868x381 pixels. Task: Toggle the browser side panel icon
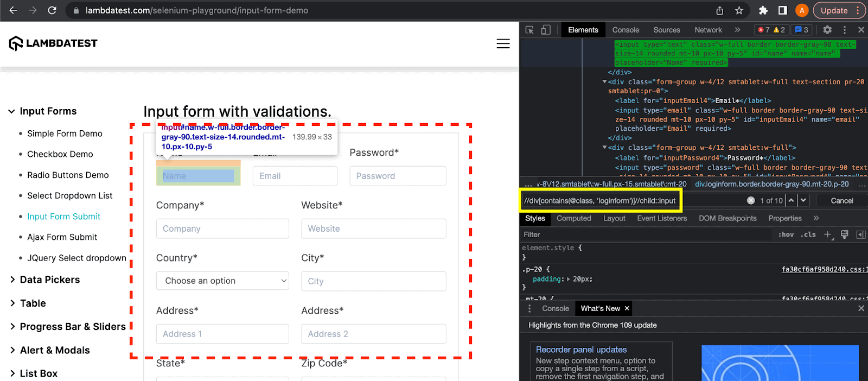[782, 10]
